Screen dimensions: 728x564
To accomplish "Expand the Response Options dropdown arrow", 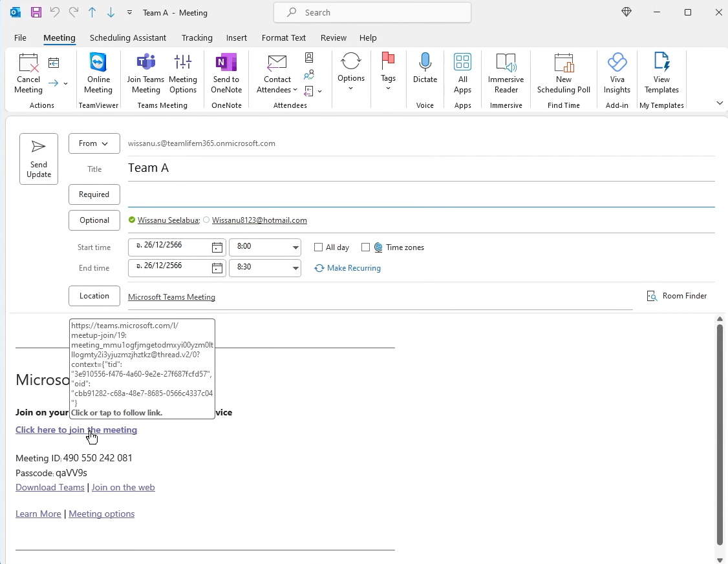I will click(x=319, y=91).
